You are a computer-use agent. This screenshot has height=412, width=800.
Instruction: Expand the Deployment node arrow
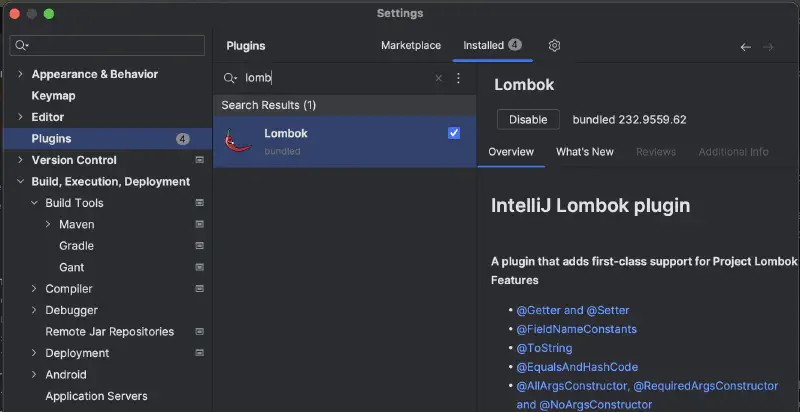pyautogui.click(x=34, y=352)
